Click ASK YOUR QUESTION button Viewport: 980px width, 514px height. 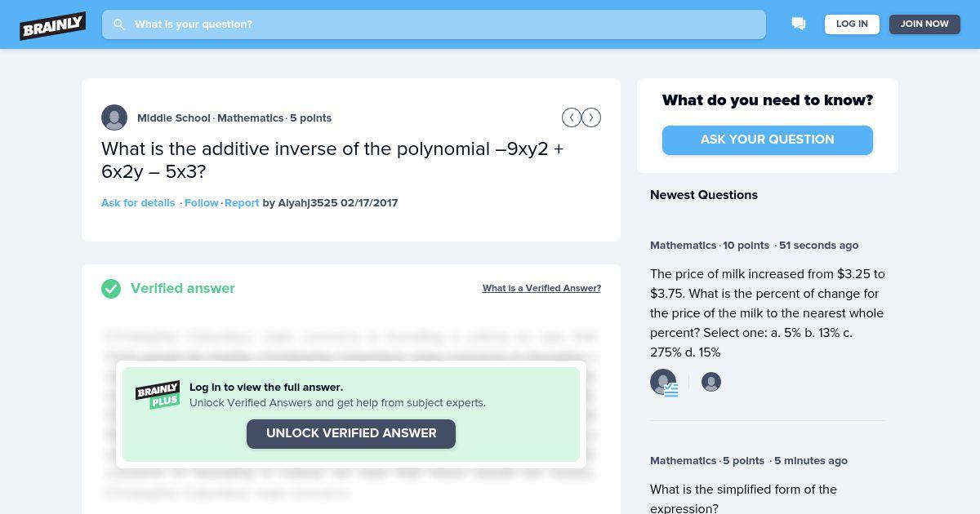click(768, 140)
